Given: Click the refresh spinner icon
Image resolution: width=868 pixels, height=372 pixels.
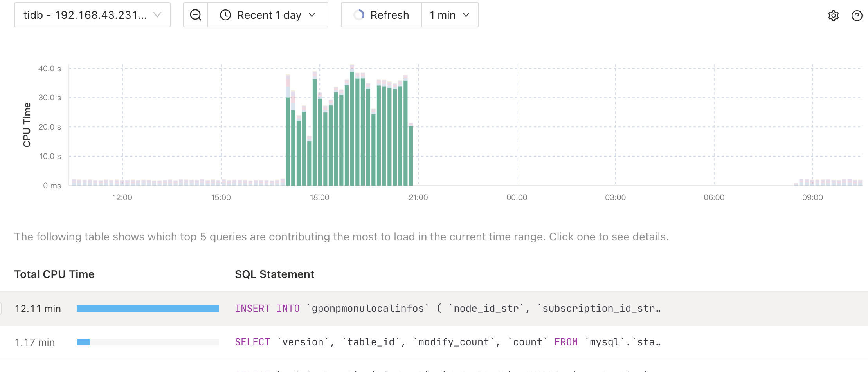Looking at the screenshot, I should click(x=359, y=15).
